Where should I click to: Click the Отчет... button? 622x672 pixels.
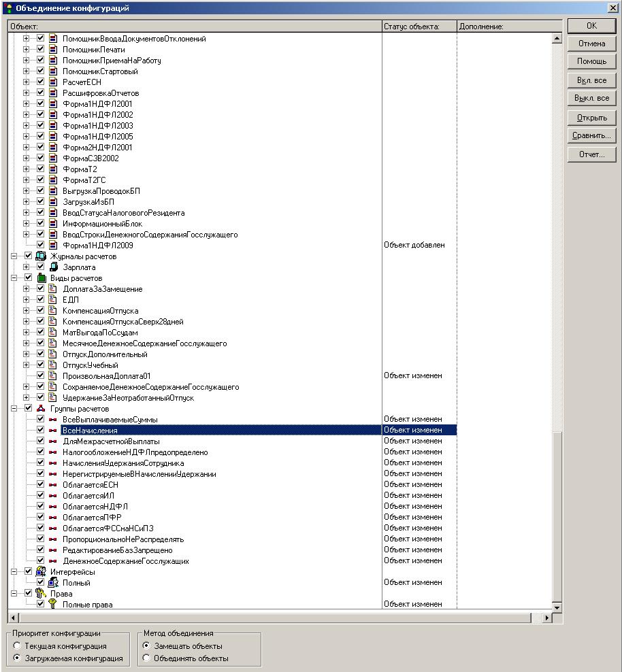click(591, 154)
